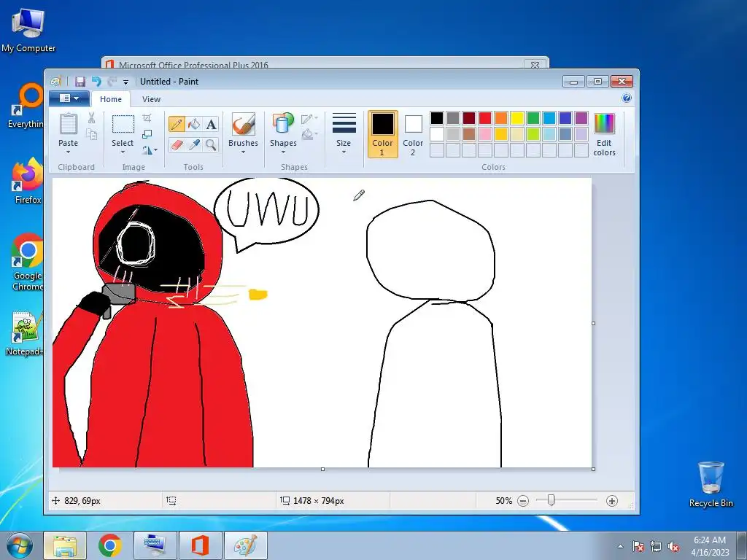Open the Shape outline dropdown
Screen dimensions: 747x560
coord(309,119)
